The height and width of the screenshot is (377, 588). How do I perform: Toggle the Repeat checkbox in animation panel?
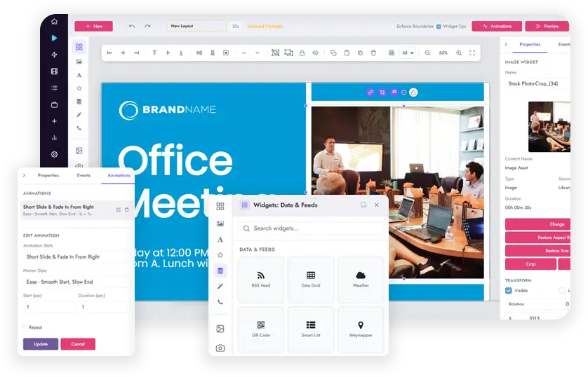[26, 327]
